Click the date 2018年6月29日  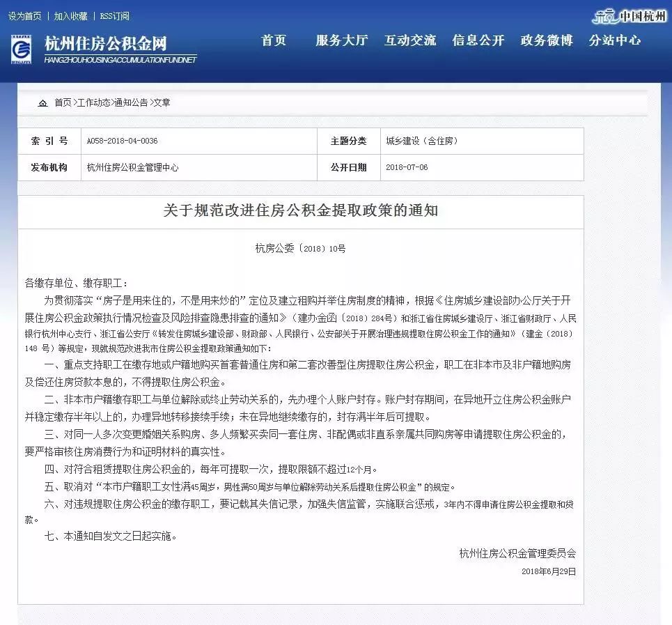pos(549,571)
